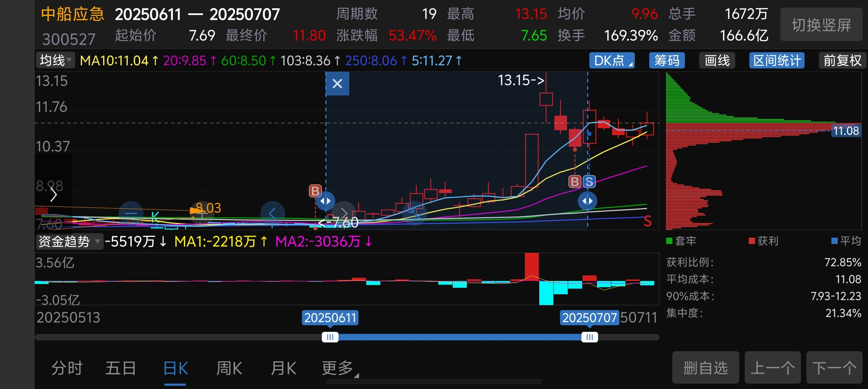Click the 金额 166.6亿 value
The width and height of the screenshot is (868, 389).
[x=744, y=36]
